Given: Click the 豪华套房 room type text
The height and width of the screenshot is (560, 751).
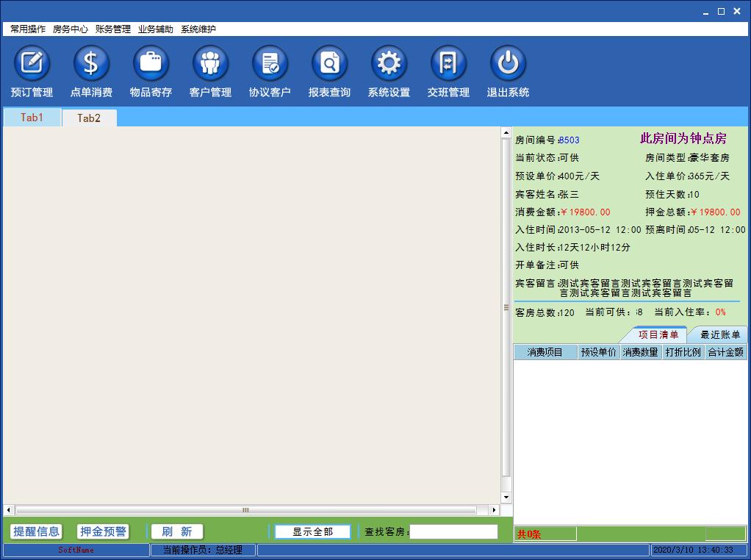Looking at the screenshot, I should (x=709, y=157).
